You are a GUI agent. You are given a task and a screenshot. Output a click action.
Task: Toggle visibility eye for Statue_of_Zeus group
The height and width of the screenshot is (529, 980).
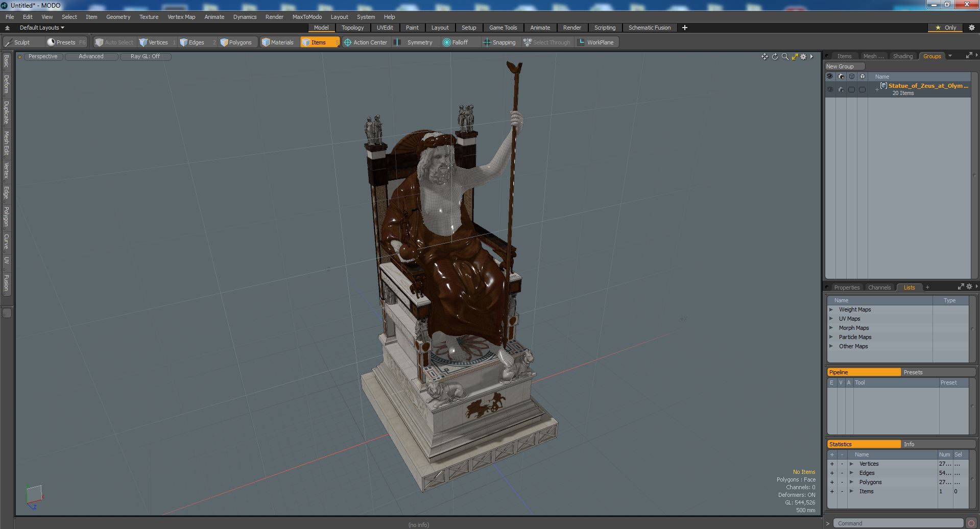tap(830, 89)
